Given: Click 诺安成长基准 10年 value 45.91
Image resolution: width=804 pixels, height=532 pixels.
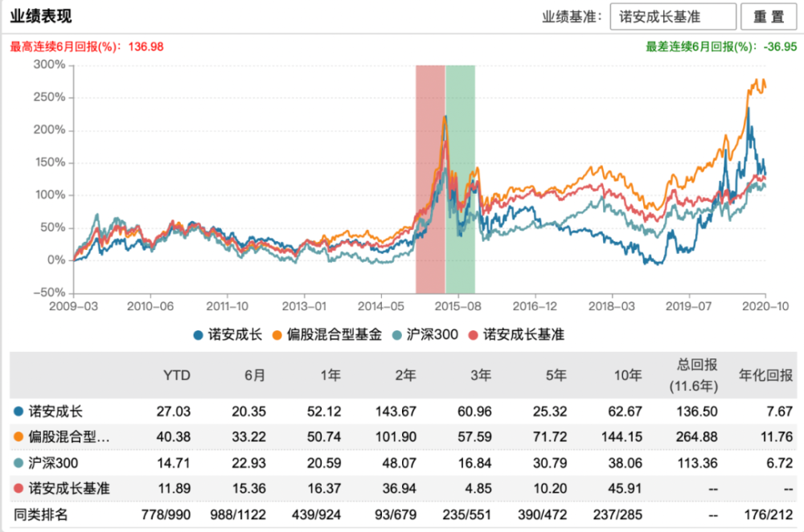Looking at the screenshot, I should [x=625, y=489].
